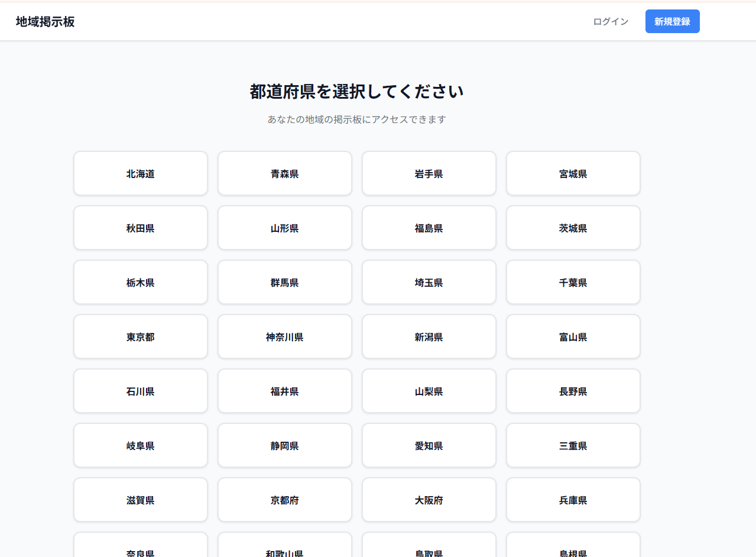Screen dimensions: 756x557
Task: Select the 長野県 prefecture
Action: (x=573, y=391)
